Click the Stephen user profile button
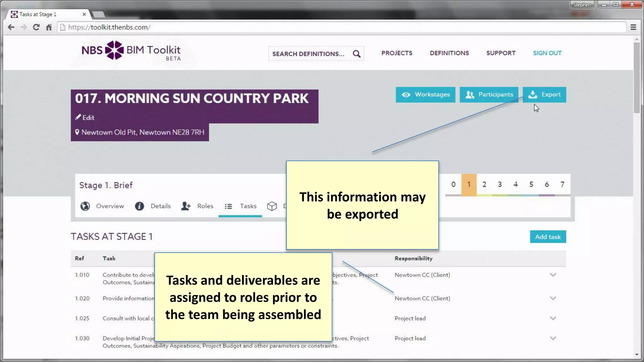This screenshot has width=644, height=362. (x=582, y=5)
